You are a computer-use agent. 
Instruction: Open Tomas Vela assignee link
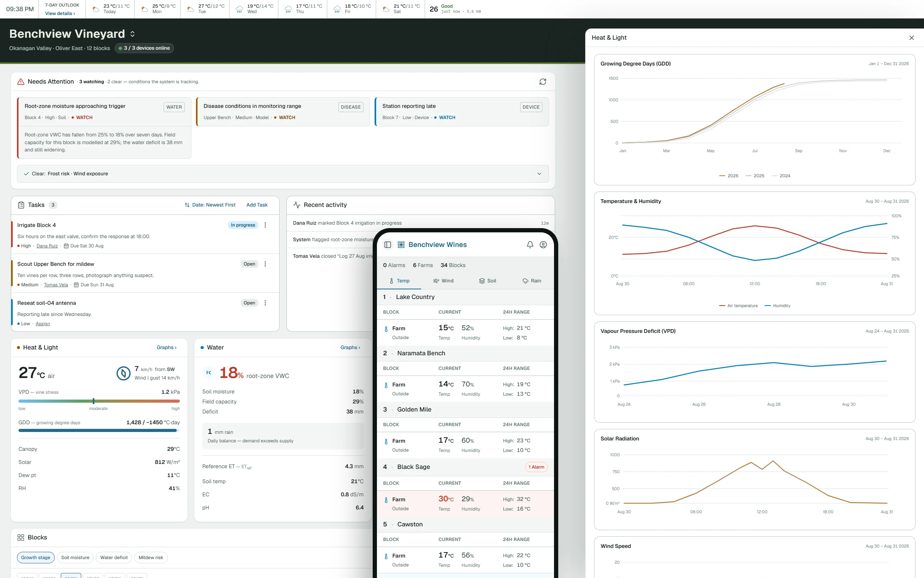(56, 285)
